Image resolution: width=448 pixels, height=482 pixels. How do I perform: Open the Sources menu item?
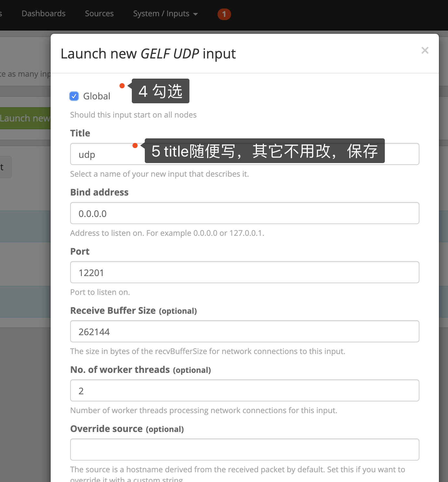(99, 14)
